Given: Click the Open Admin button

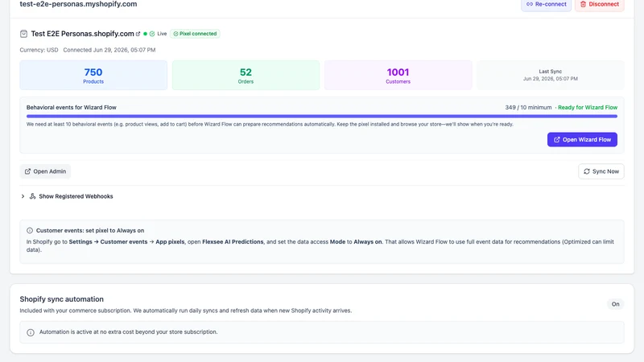Looking at the screenshot, I should [x=45, y=171].
